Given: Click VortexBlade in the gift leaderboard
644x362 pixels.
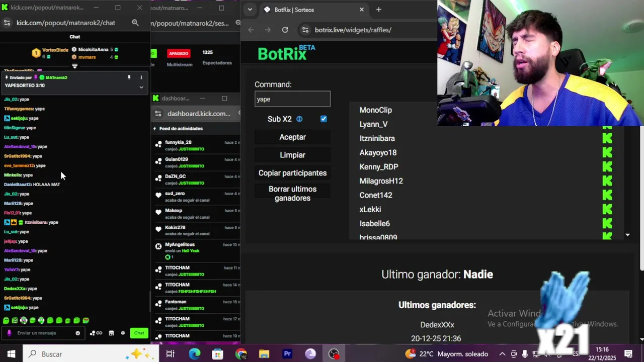Looking at the screenshot, I should pyautogui.click(x=55, y=50).
